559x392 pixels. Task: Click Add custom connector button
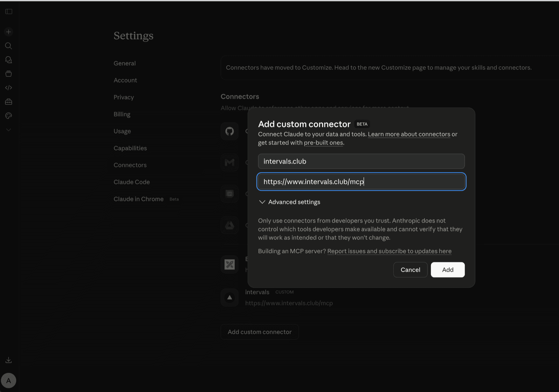point(260,332)
